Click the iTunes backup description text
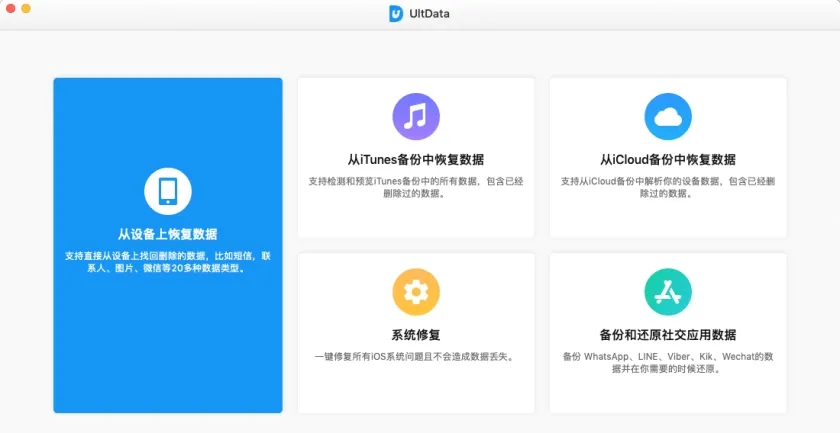This screenshot has height=433, width=840. click(x=416, y=187)
